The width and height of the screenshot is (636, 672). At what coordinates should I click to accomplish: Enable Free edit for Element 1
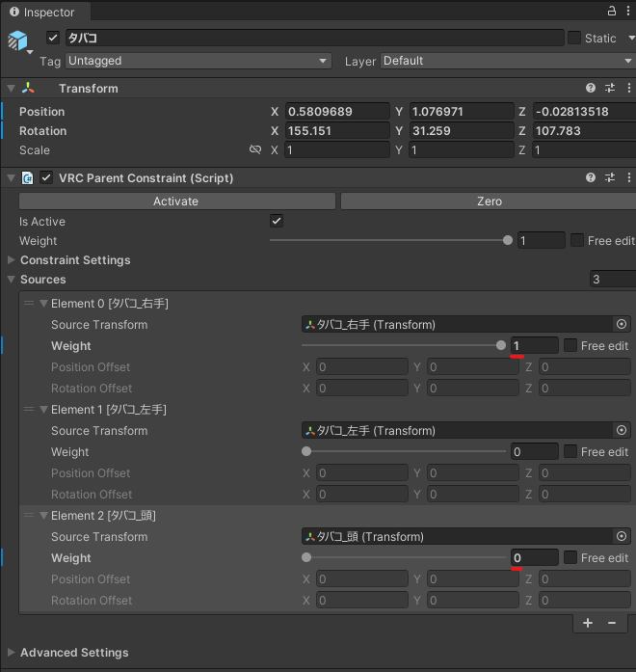570,451
